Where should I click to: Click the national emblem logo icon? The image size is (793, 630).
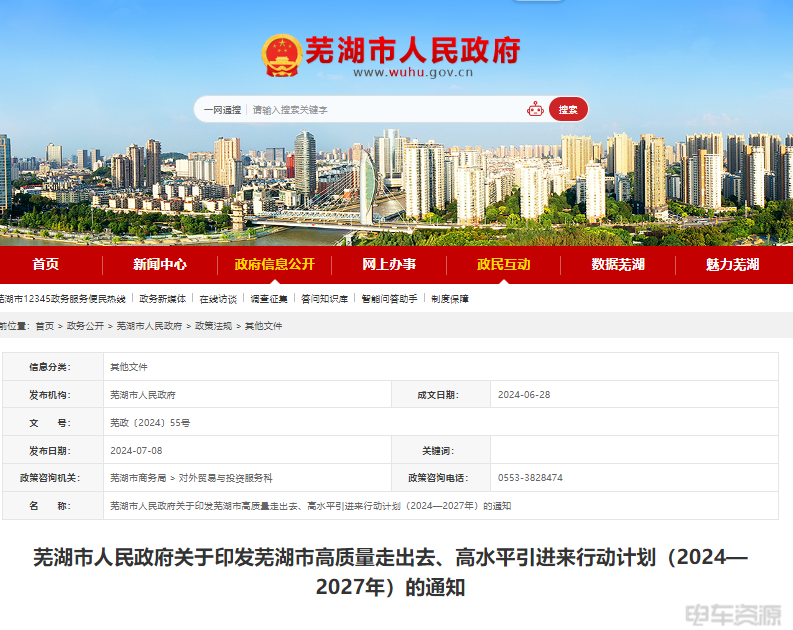281,55
